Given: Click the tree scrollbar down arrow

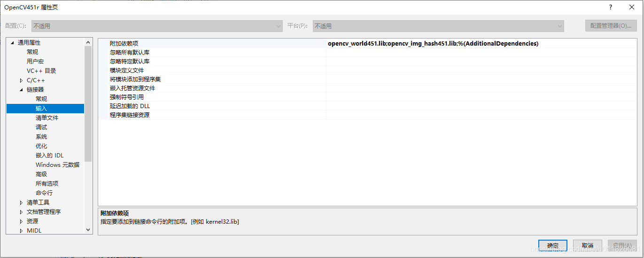Looking at the screenshot, I should [x=88, y=230].
